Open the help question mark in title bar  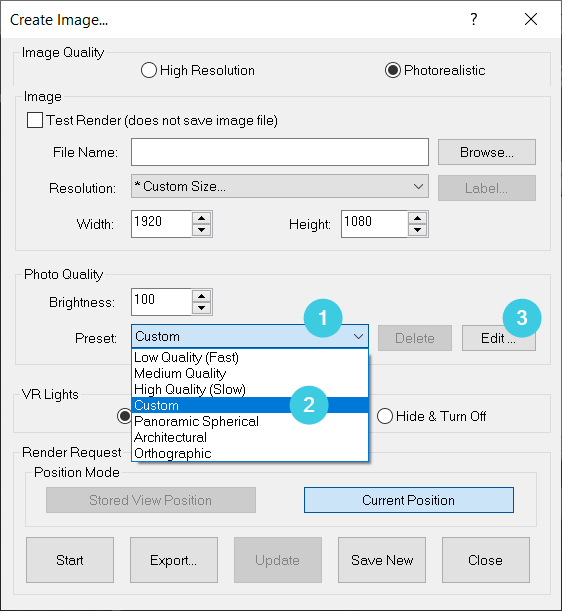pos(474,19)
